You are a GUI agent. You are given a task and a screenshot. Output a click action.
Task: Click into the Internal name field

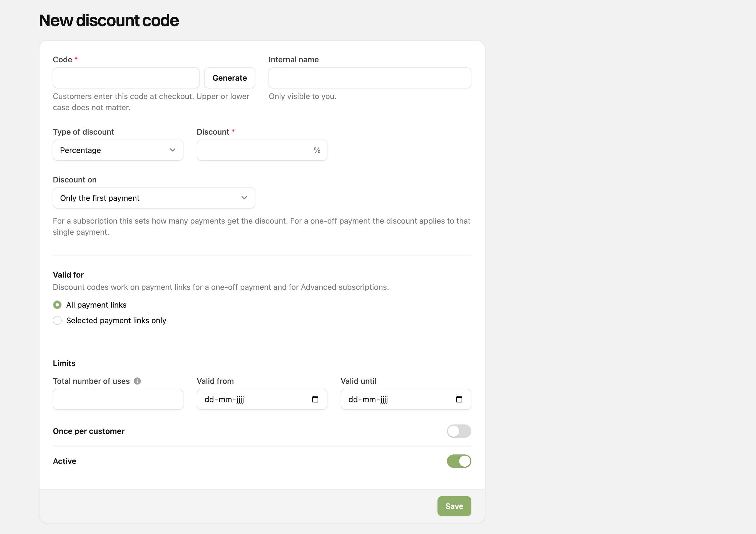click(370, 78)
